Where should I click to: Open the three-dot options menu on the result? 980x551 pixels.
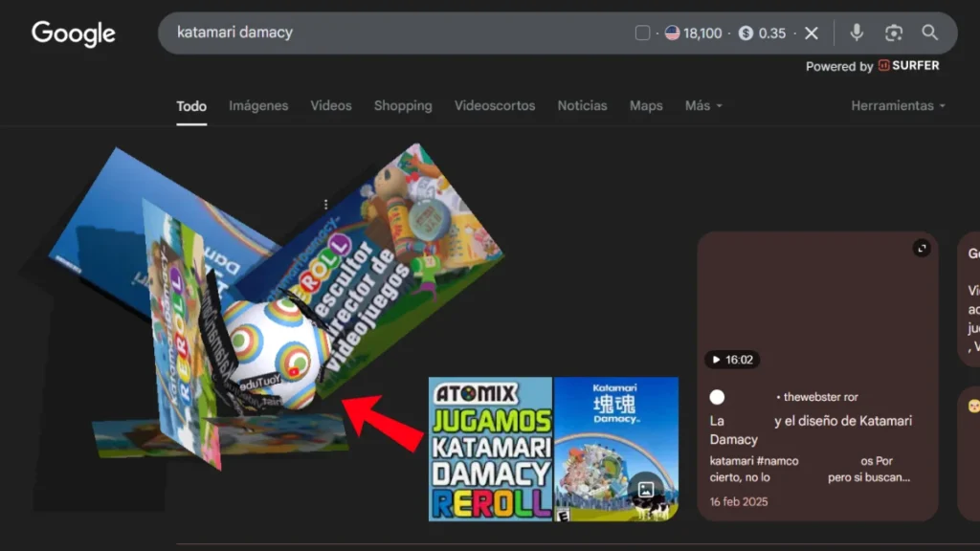pyautogui.click(x=325, y=205)
